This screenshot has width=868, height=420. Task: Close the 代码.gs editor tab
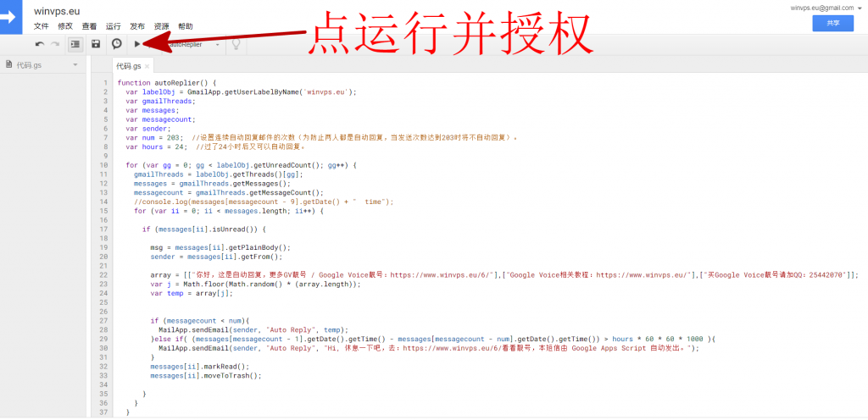tap(147, 67)
